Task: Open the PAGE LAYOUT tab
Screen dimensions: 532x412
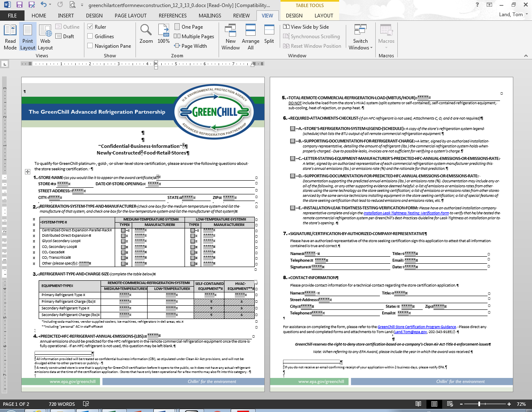Action: click(x=131, y=16)
